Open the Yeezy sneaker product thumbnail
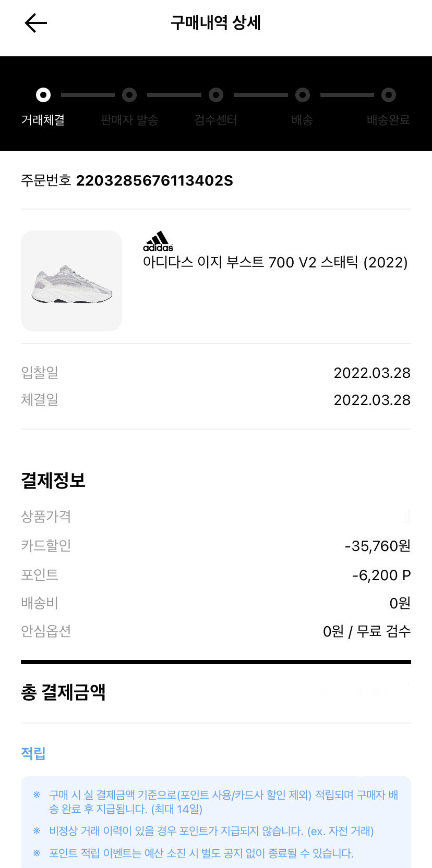Viewport: 432px width, 868px height. point(71,281)
